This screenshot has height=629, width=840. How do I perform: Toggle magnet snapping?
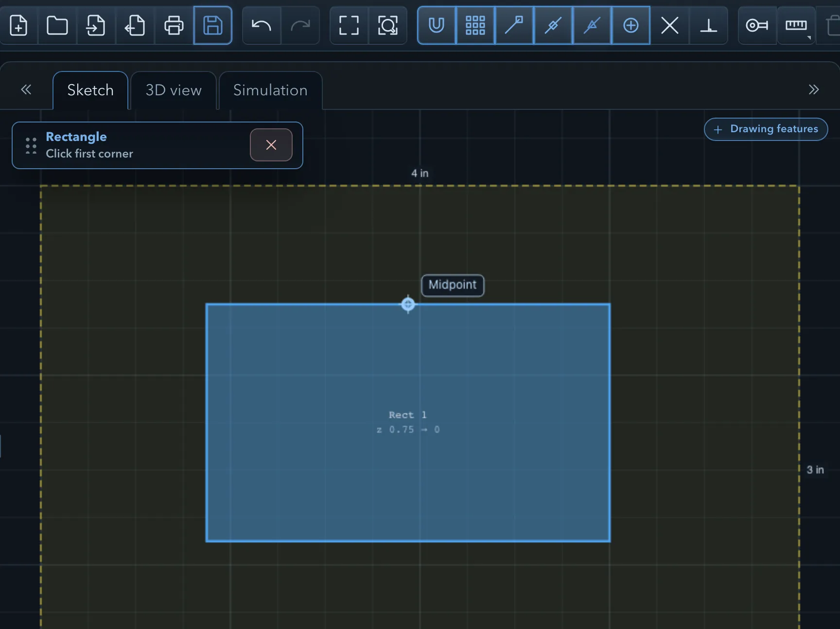point(437,25)
